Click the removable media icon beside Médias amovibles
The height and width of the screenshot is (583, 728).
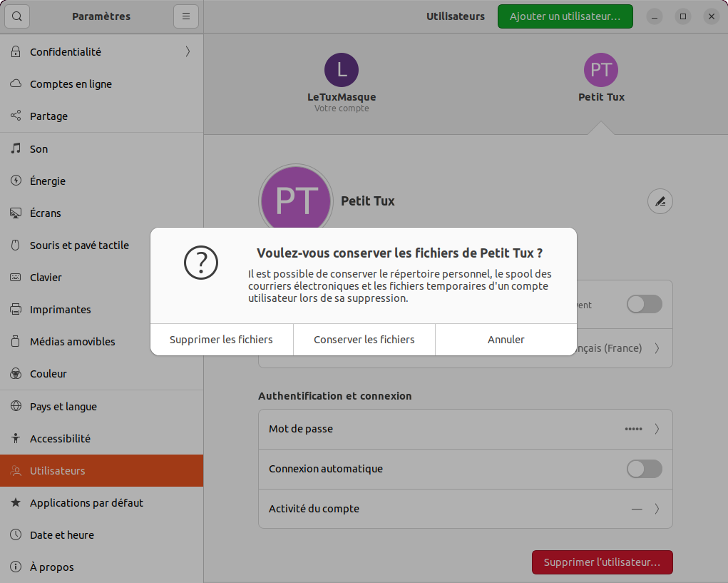pyautogui.click(x=16, y=341)
